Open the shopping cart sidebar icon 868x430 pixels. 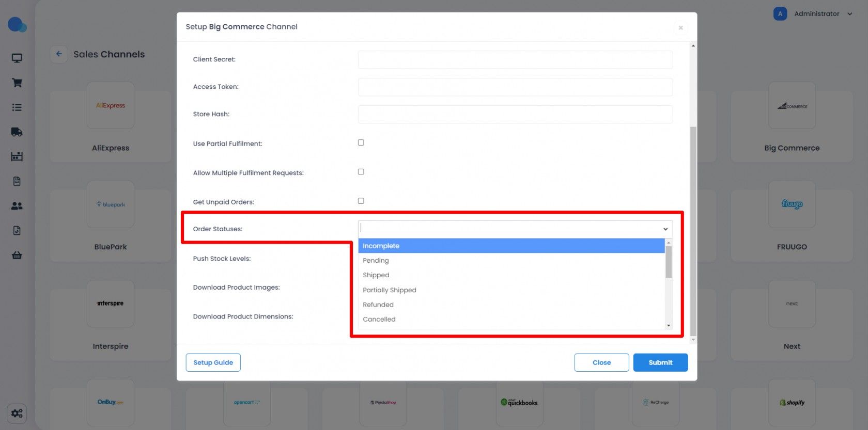(x=17, y=83)
